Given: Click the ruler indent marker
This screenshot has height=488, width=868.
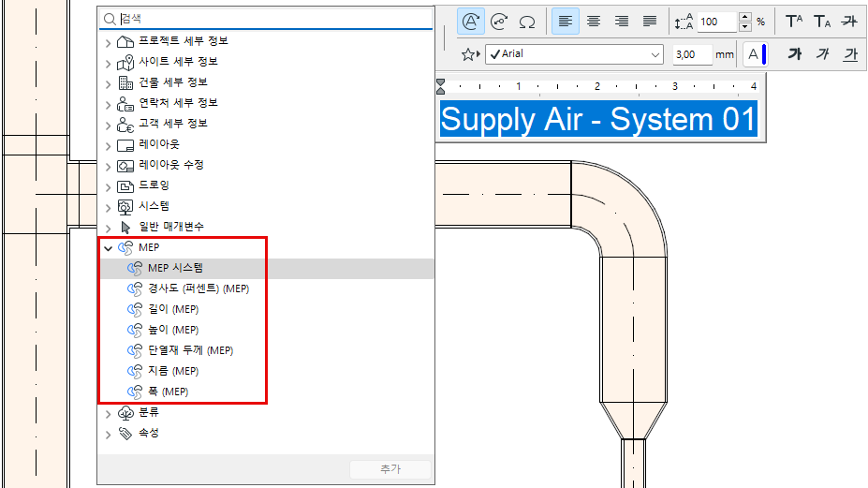Looking at the screenshot, I should 441,86.
